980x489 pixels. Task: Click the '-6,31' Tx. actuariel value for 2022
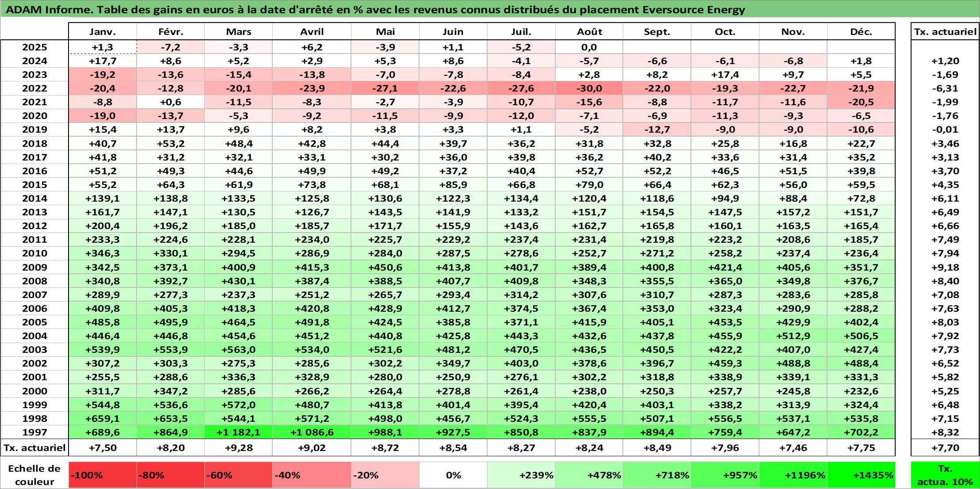(945, 88)
